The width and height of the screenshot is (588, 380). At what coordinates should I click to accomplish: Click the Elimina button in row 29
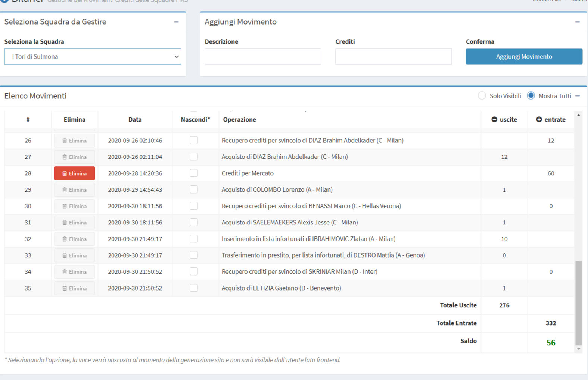[74, 190]
